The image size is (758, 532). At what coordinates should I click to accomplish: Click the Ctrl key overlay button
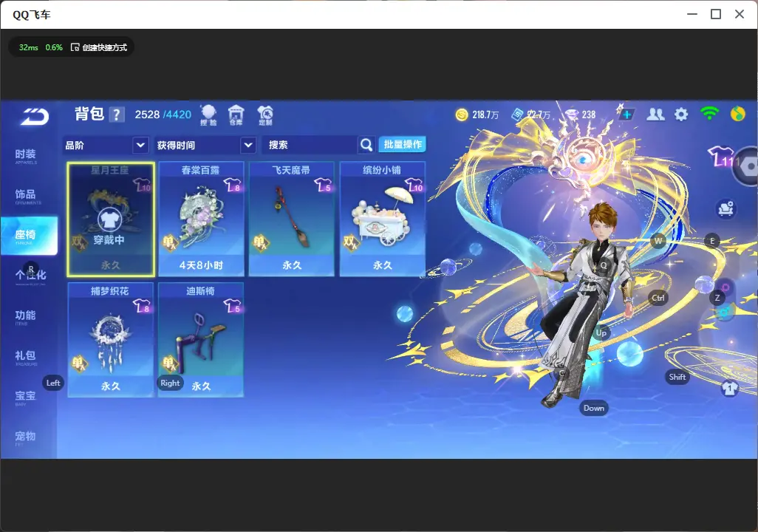(x=658, y=298)
